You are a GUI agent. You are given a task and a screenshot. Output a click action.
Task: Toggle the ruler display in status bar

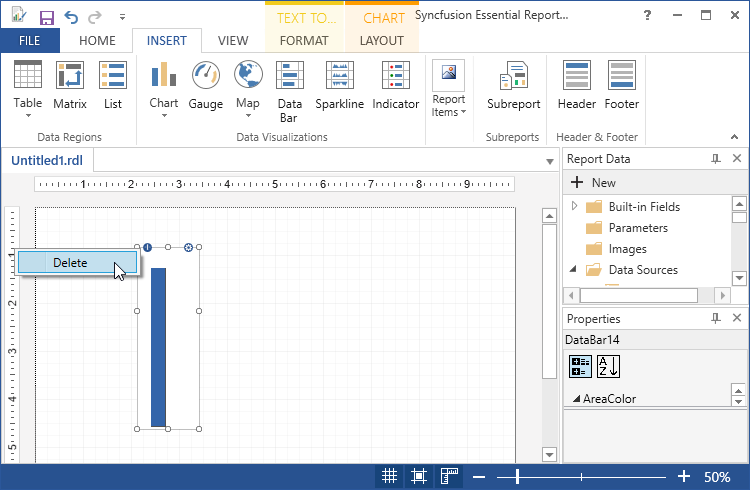point(449,477)
